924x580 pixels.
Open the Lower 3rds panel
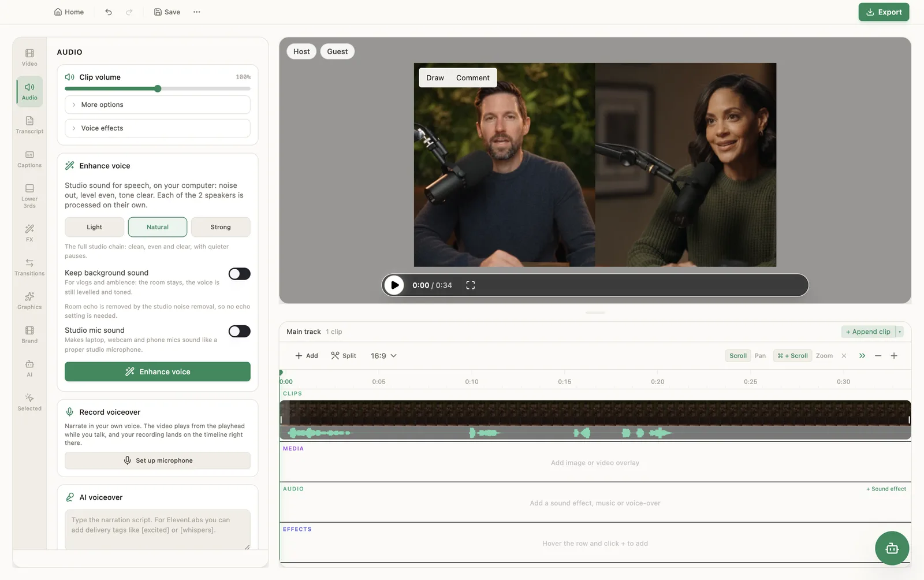pos(29,196)
